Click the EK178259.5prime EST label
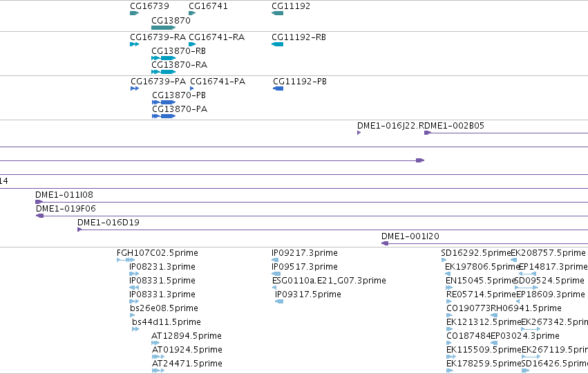Viewport: 588px width, 374px height. tap(484, 364)
